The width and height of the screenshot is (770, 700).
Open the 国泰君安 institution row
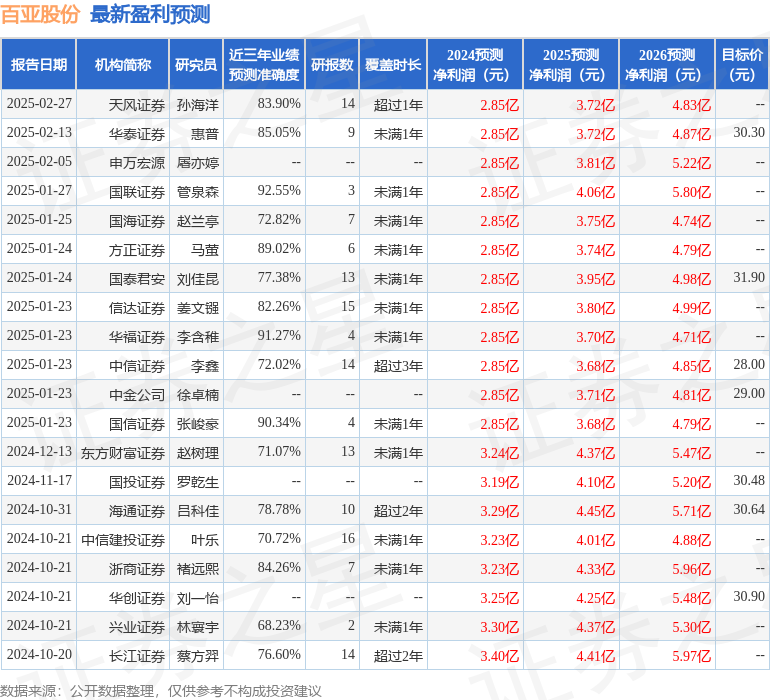pos(137,278)
